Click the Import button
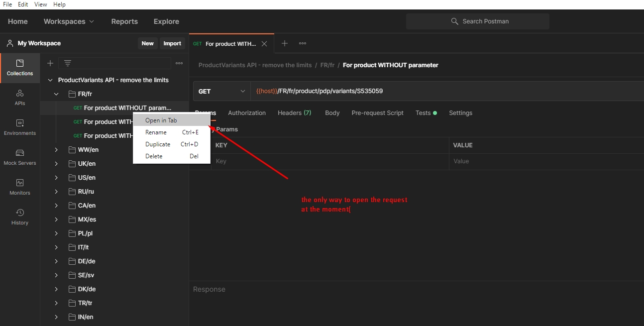The height and width of the screenshot is (326, 644). pyautogui.click(x=172, y=43)
